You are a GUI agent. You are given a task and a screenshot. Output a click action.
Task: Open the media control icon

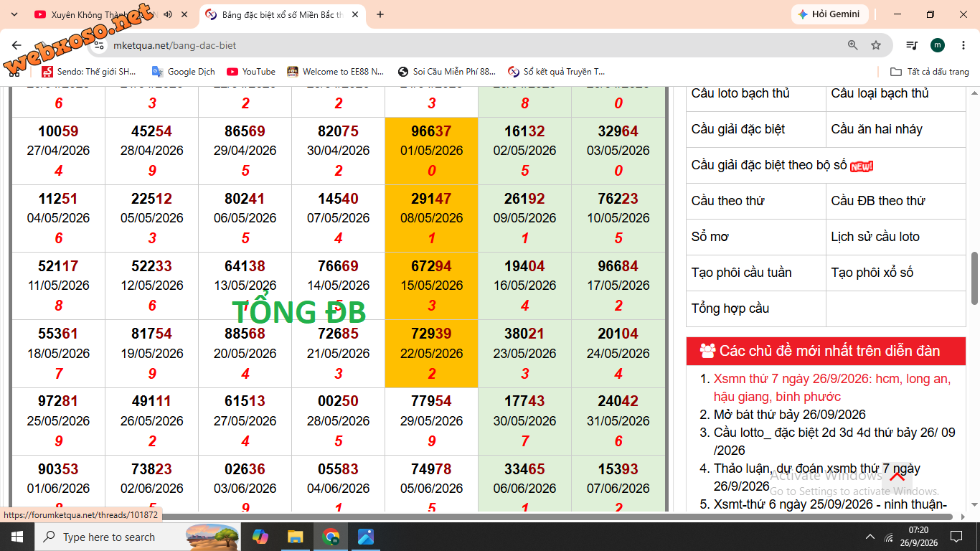pos(912,45)
